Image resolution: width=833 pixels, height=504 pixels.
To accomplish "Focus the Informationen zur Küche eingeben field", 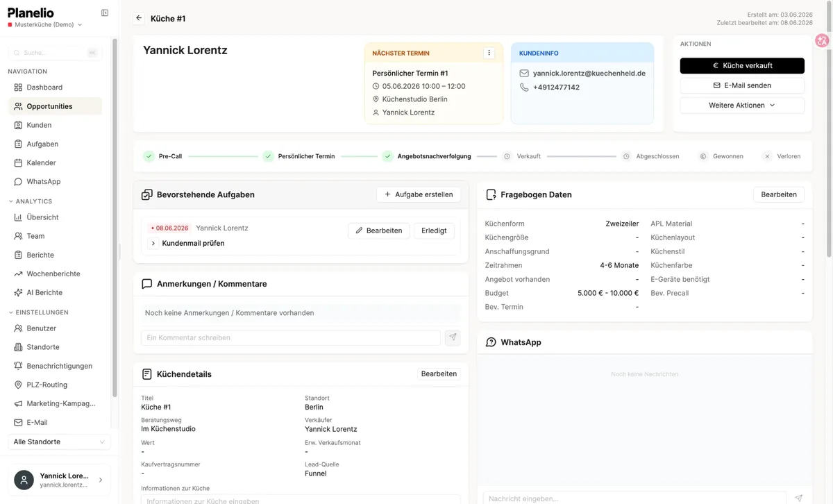I will click(x=301, y=499).
